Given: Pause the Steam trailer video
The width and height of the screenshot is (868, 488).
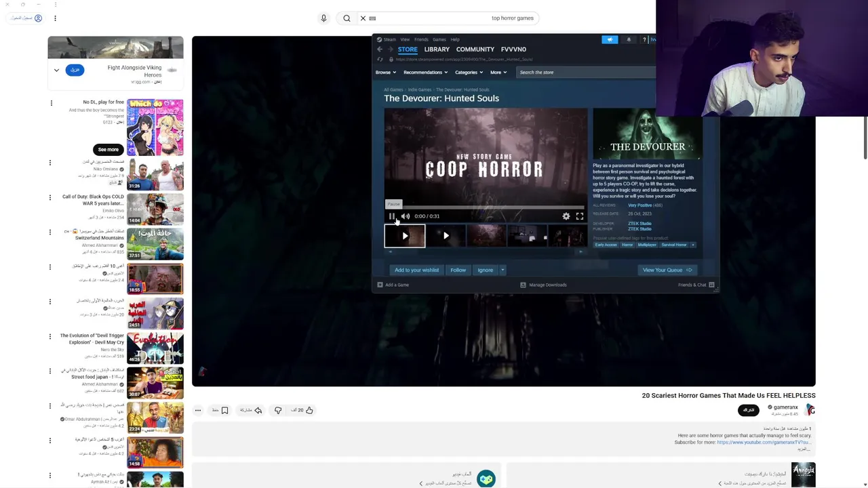Looking at the screenshot, I should pyautogui.click(x=392, y=216).
